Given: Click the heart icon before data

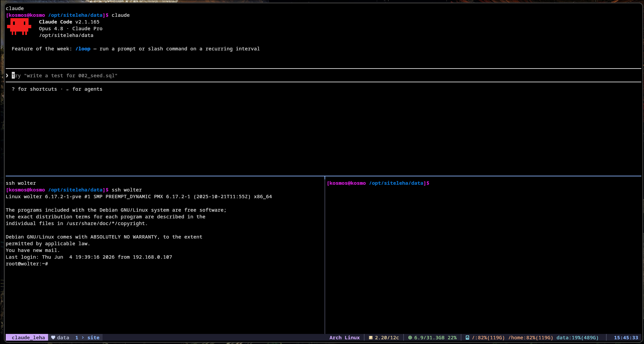Looking at the screenshot, I should [53, 338].
